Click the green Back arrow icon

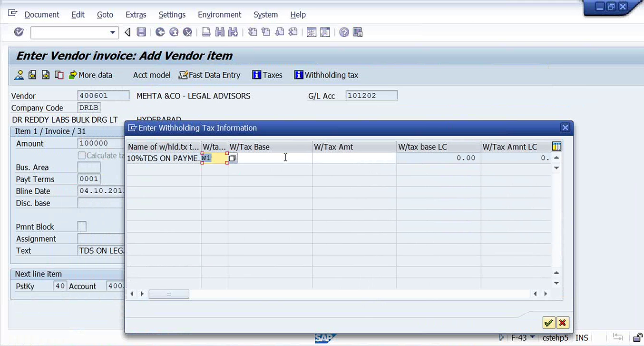(160, 32)
